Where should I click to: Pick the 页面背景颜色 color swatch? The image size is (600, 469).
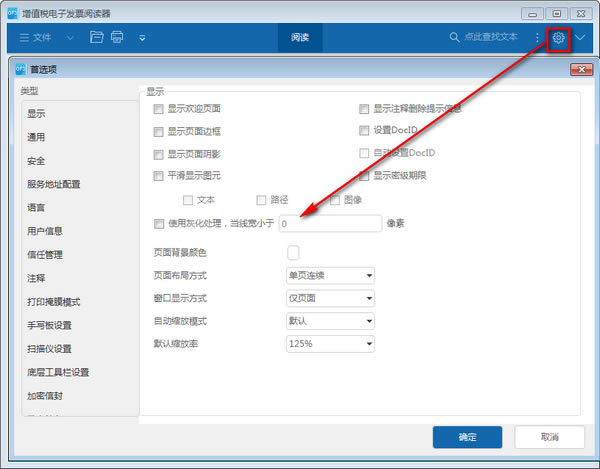293,252
